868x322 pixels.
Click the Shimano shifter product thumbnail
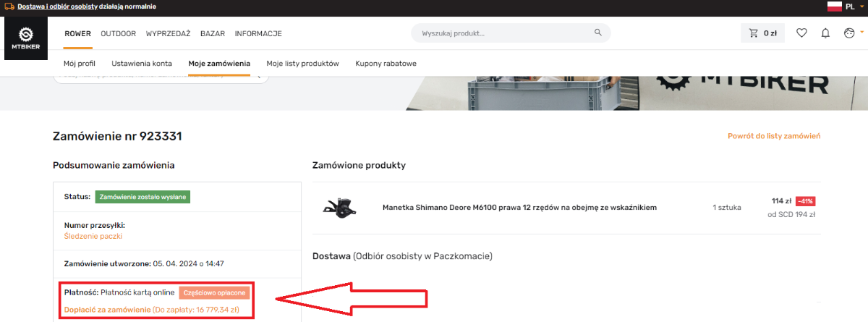point(338,208)
